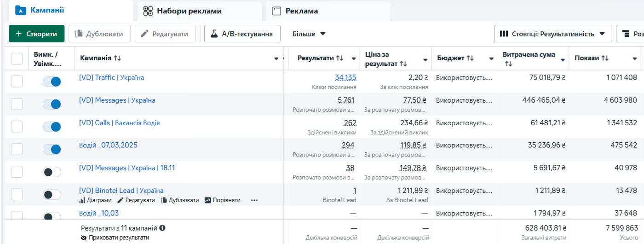This screenshot has height=244, width=644.
Task: Select checkbox for Водій _07,03,2025 campaign
Action: tap(17, 149)
